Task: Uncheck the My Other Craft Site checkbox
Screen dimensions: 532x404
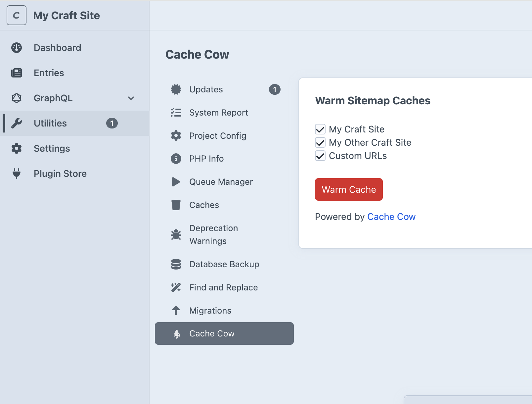Action: pos(320,142)
